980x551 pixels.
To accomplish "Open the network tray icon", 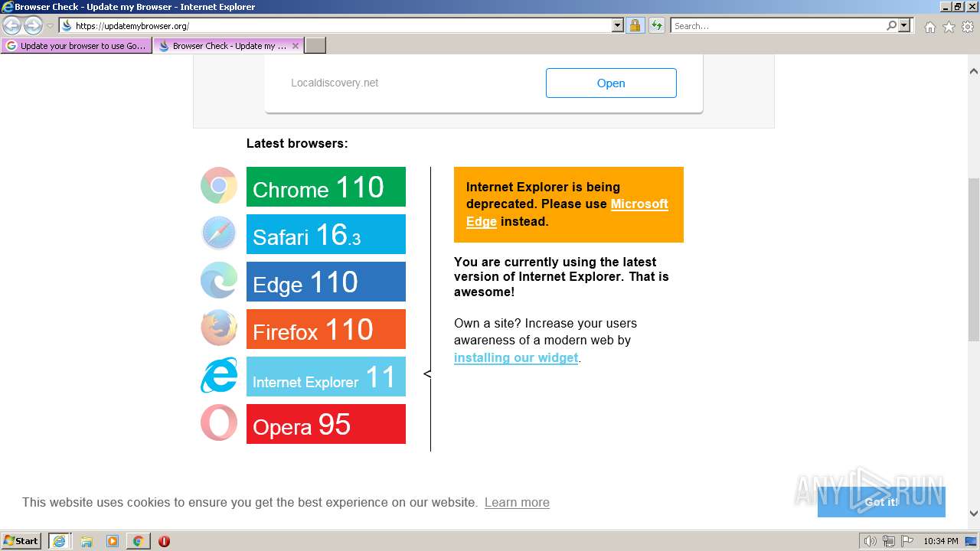I will (889, 541).
